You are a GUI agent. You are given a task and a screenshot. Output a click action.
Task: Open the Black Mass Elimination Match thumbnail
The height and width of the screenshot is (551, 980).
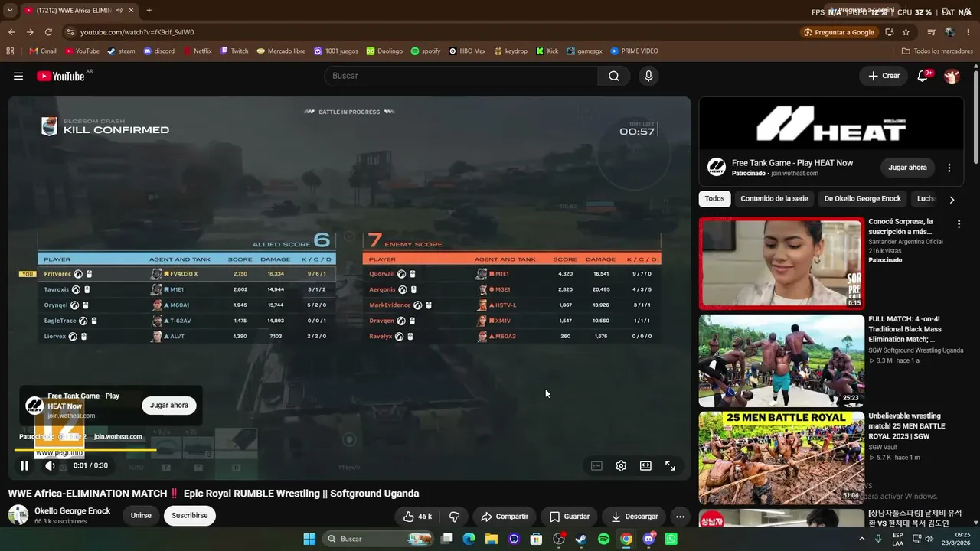pyautogui.click(x=782, y=360)
